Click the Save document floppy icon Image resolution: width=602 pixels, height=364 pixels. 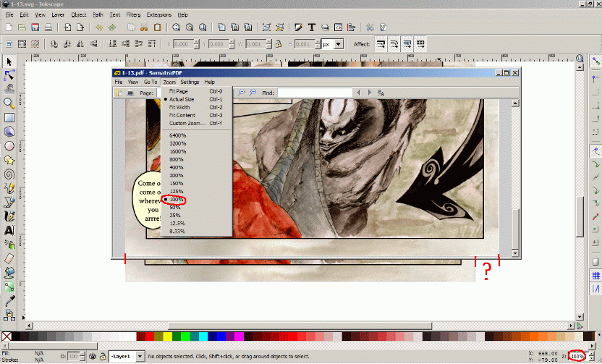35,27
